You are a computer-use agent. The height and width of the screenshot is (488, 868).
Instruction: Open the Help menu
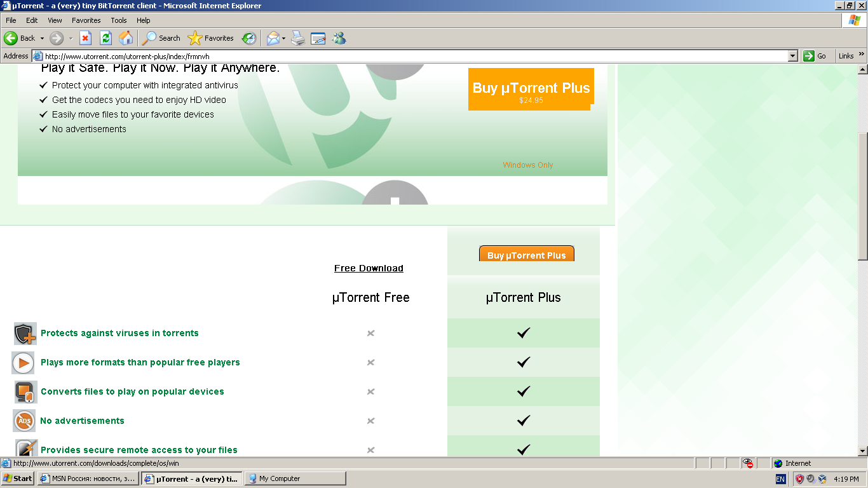[x=143, y=20]
